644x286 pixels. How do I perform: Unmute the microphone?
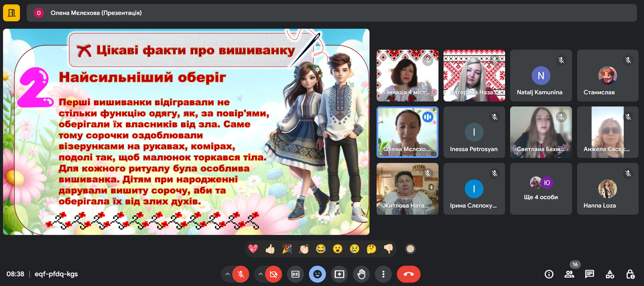pos(241,274)
